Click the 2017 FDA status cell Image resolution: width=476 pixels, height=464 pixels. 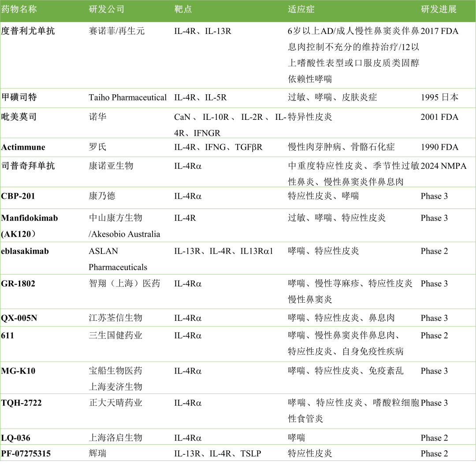click(x=439, y=31)
